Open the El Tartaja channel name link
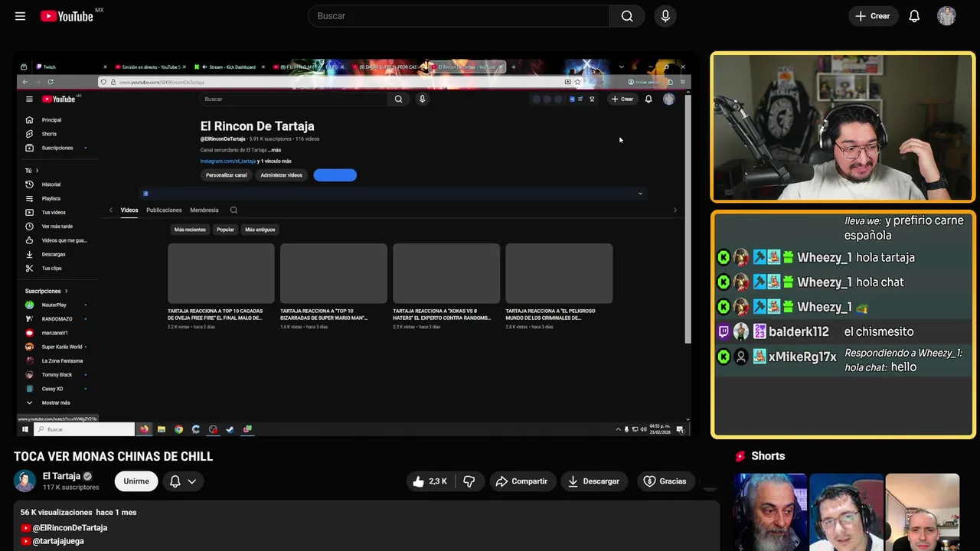The image size is (980, 551). (x=61, y=476)
